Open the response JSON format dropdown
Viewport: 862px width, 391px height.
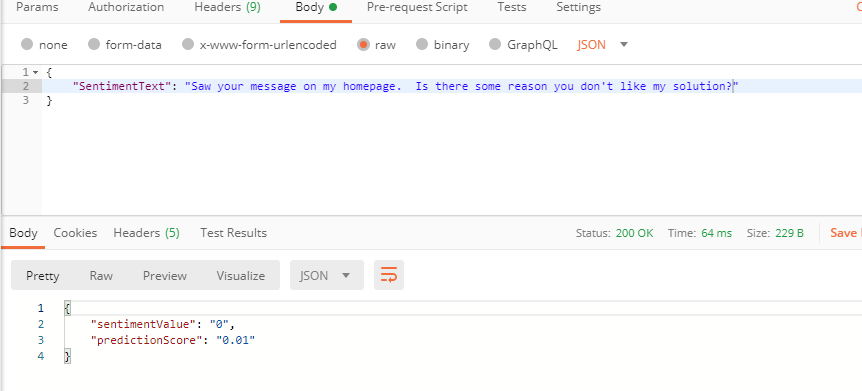pyautogui.click(x=327, y=275)
